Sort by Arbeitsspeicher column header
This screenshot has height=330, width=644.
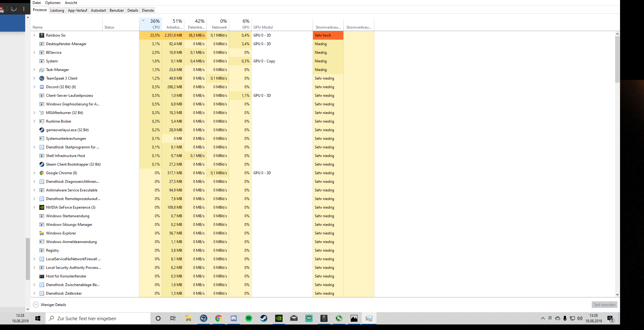click(173, 24)
